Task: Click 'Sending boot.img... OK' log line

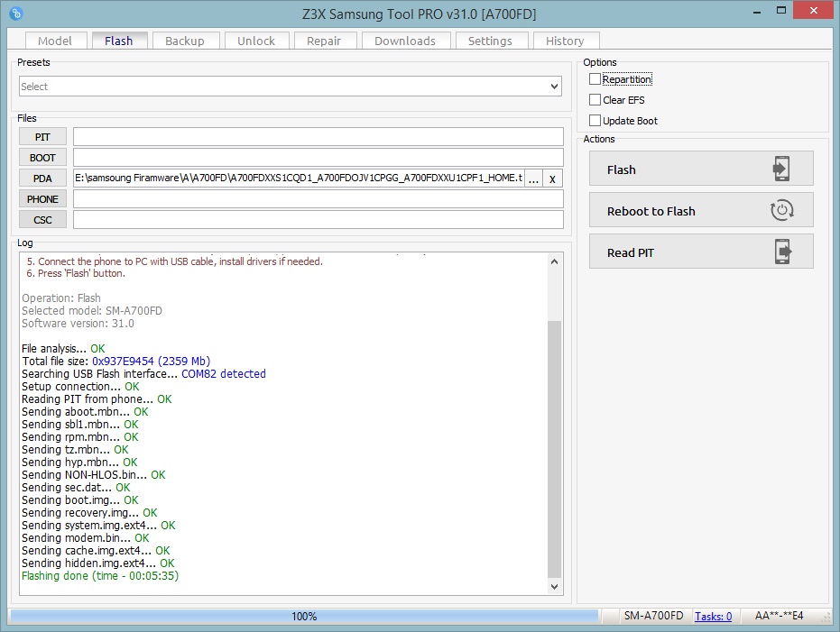Action: [79, 499]
